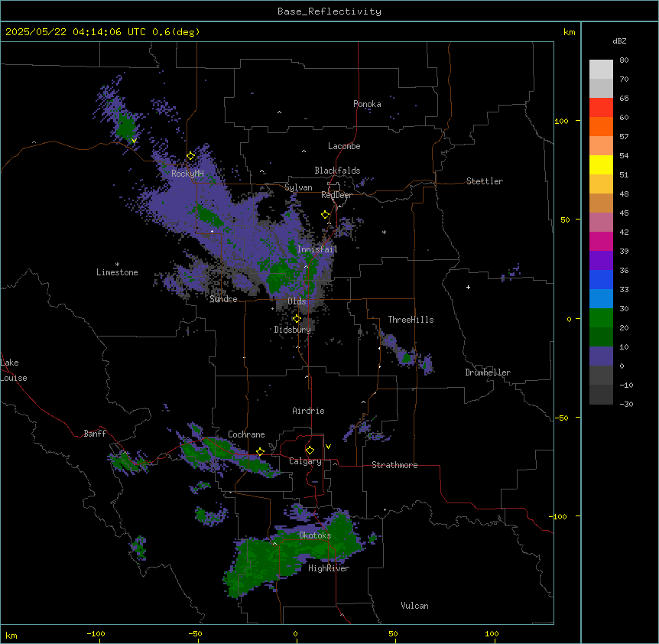Click the Base_Reflectivity title
The height and width of the screenshot is (644, 659).
tap(329, 11)
